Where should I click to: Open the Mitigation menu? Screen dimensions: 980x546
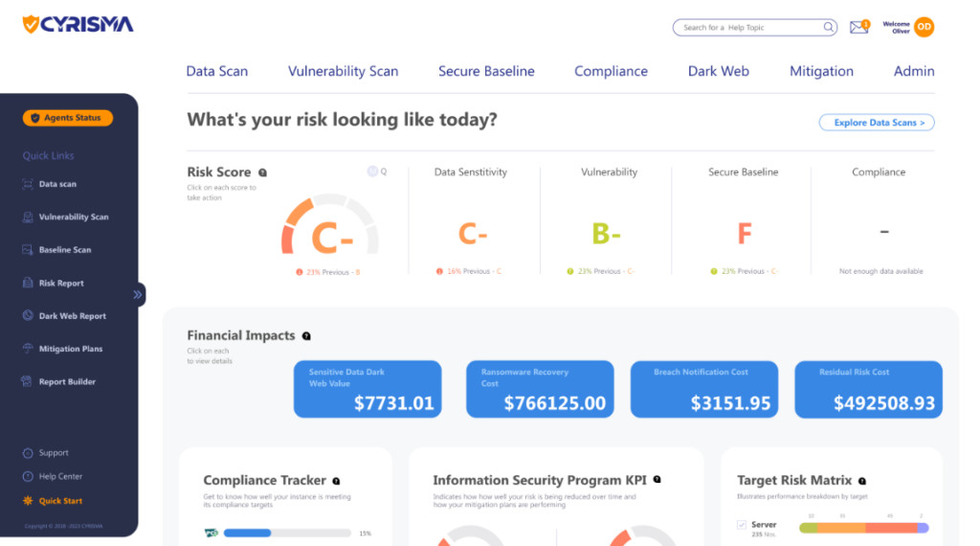[x=821, y=71]
